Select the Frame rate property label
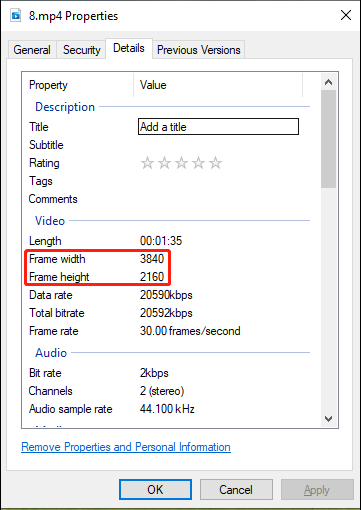This screenshot has width=361, height=510. 54,331
